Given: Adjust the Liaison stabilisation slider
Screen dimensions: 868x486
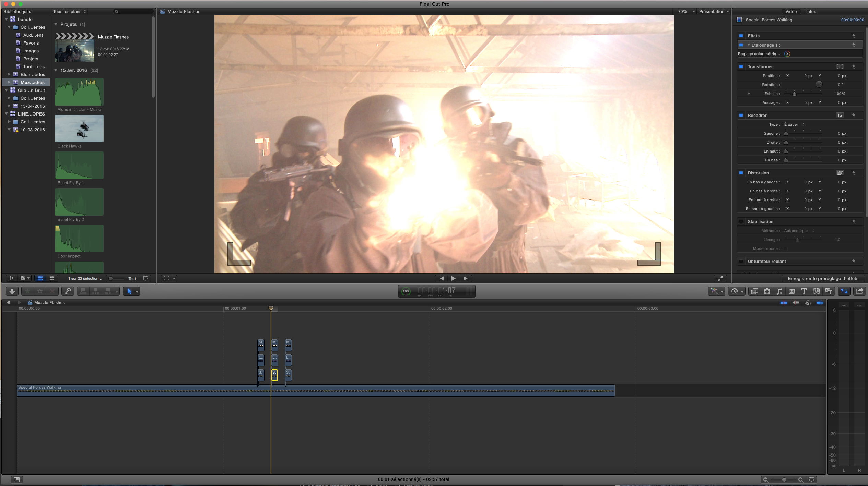Looking at the screenshot, I should tap(798, 240).
